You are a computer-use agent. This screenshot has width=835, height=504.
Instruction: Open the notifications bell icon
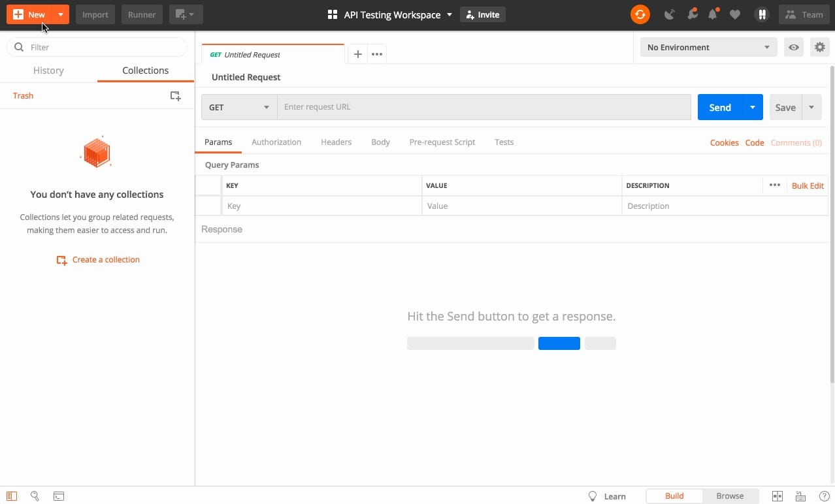click(713, 14)
